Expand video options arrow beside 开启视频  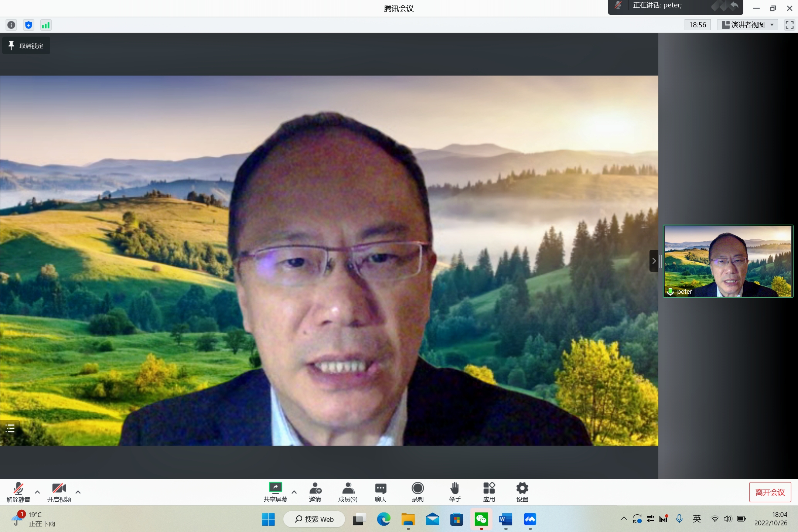[78, 492]
